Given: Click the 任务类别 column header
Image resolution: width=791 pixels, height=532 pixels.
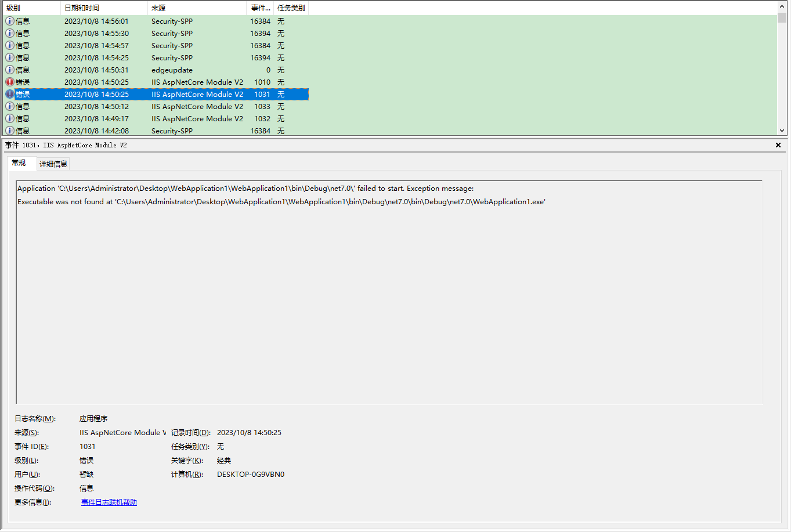Looking at the screenshot, I should [x=291, y=8].
